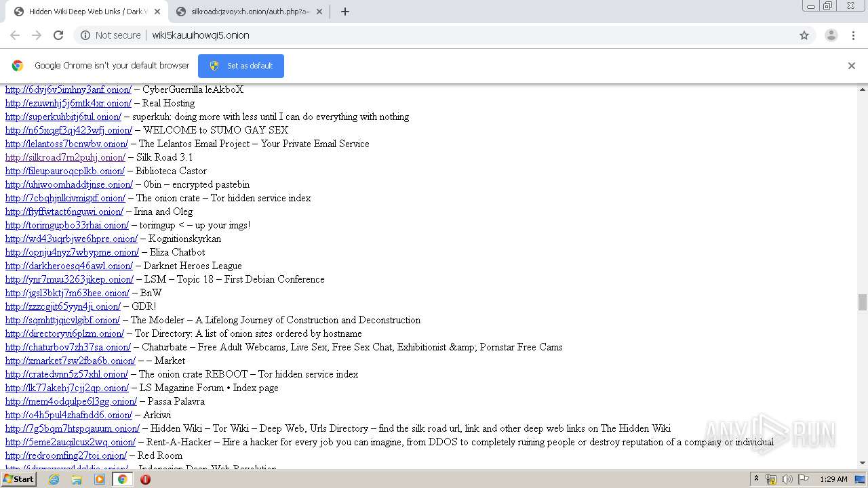This screenshot has width=868, height=488.
Task: Switch to the silkroadxjzvoyxh.onion tab
Action: (x=248, y=12)
